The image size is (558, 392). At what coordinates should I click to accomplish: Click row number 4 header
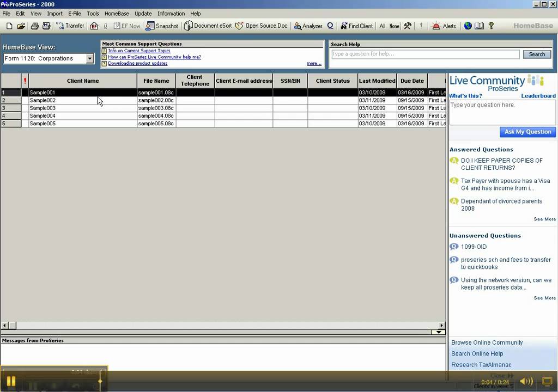tap(11, 115)
